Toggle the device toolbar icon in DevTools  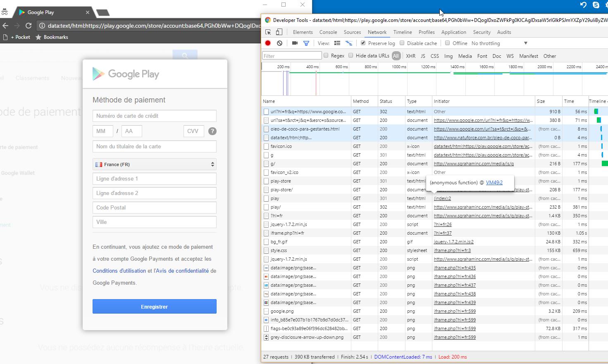(279, 32)
